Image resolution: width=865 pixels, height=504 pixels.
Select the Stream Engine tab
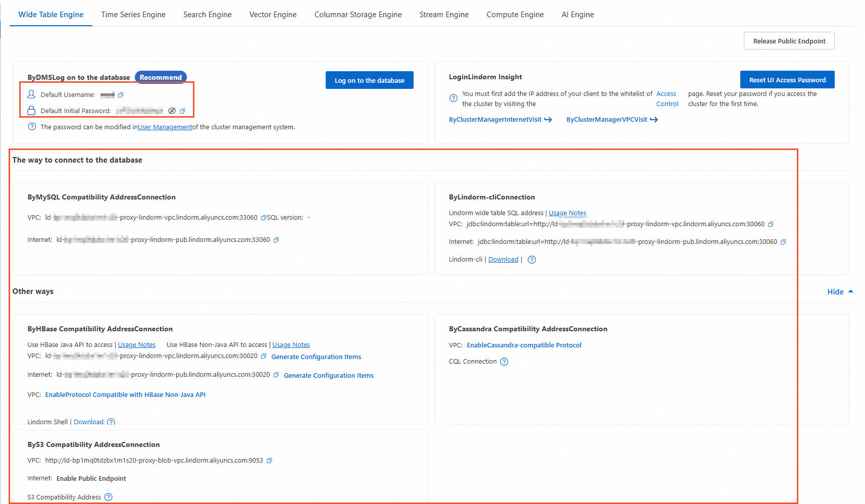tap(444, 15)
